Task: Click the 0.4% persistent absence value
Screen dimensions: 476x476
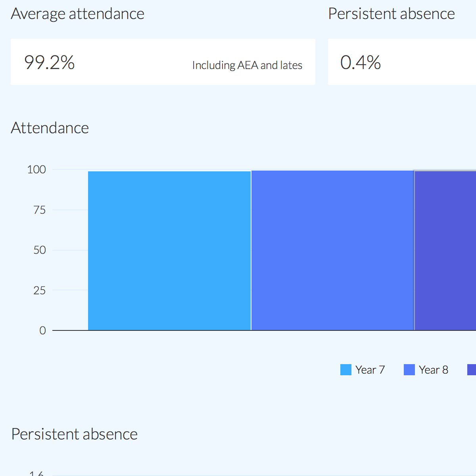Action: tap(361, 62)
